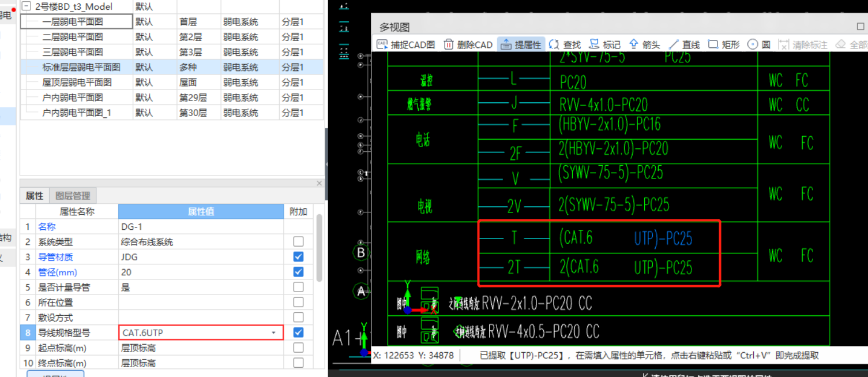The image size is (868, 377).
Task: Click the 起点标高 value 层顶标高 cell
Action: click(x=201, y=348)
